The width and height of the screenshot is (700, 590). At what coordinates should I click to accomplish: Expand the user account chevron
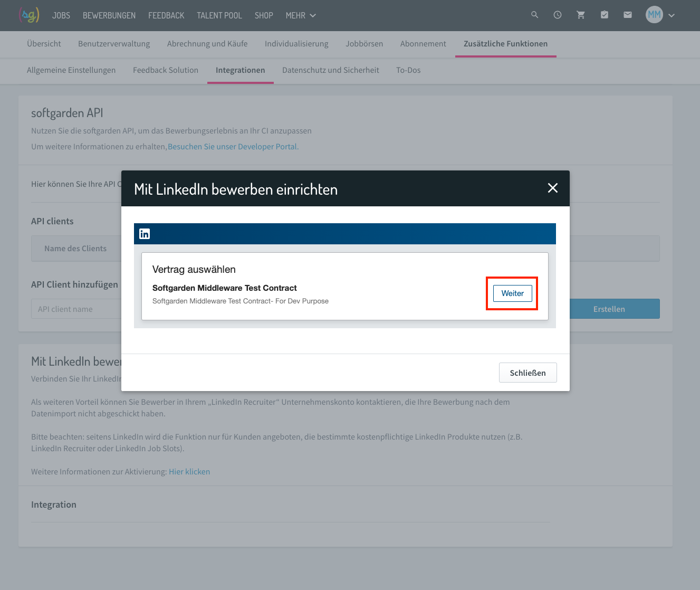coord(672,15)
